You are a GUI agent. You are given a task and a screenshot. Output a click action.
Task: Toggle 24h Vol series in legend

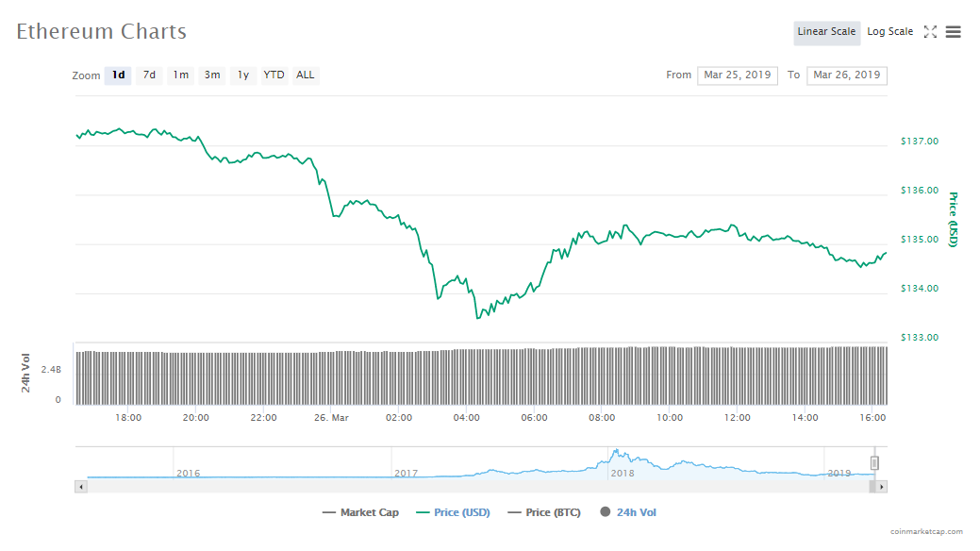628,512
